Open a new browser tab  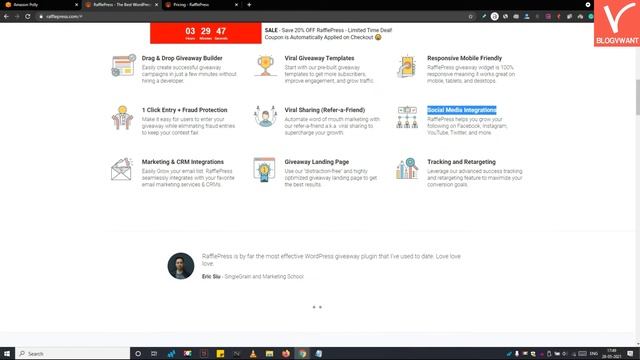pos(249,4)
